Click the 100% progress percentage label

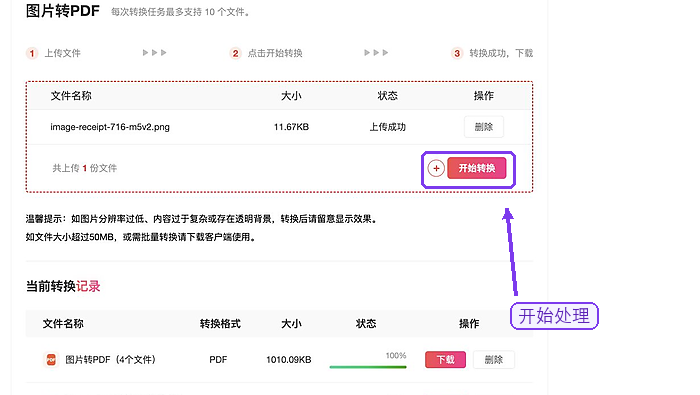pyautogui.click(x=396, y=356)
